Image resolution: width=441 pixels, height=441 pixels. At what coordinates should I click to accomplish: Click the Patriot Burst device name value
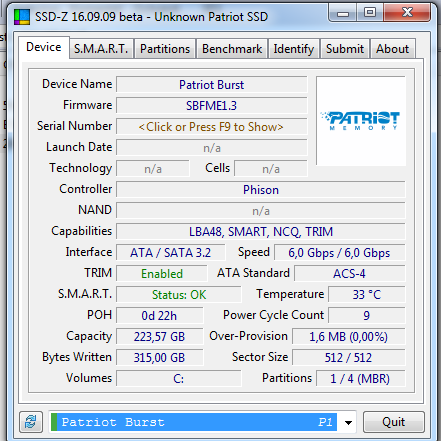click(211, 85)
